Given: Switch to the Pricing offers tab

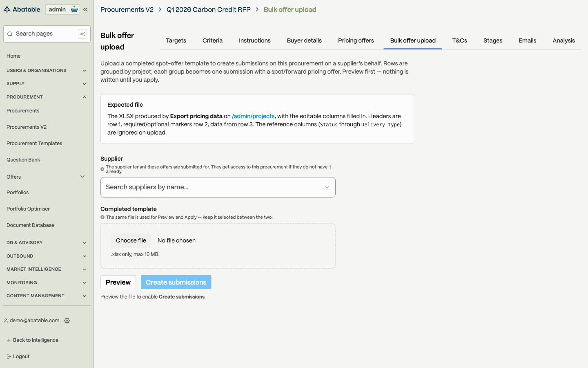Looking at the screenshot, I should (x=356, y=40).
